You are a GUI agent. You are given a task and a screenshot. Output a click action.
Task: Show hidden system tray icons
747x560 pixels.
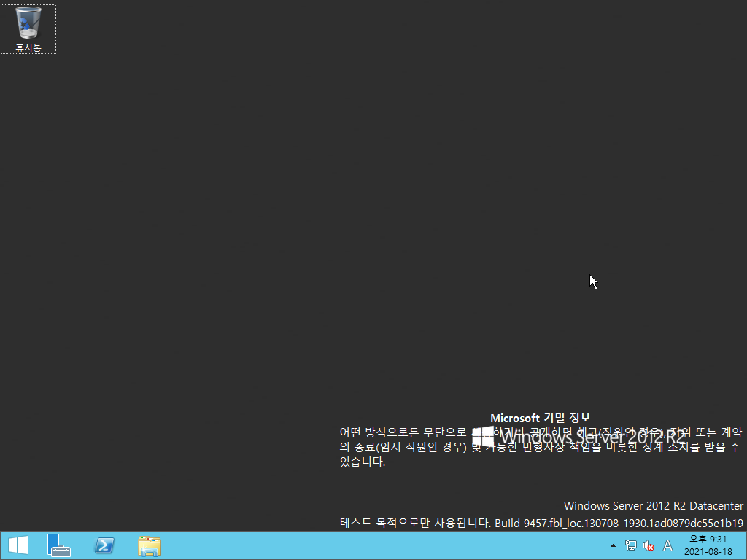[x=613, y=545]
